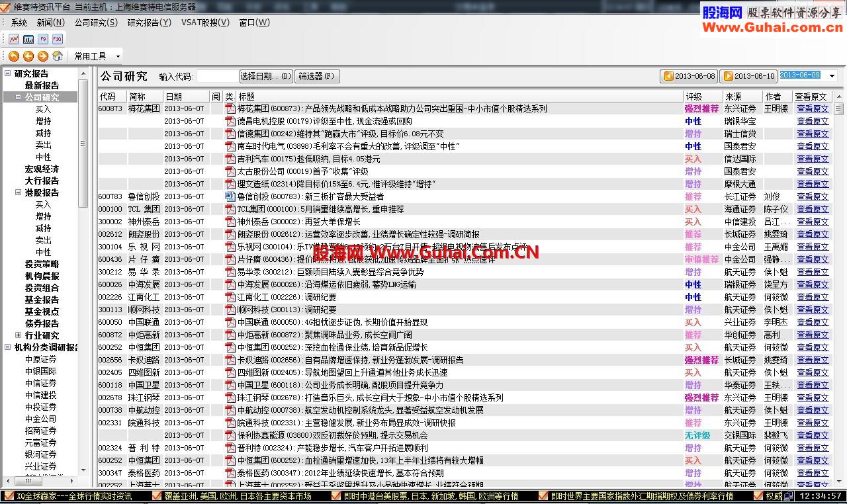847x504 pixels.
Task: Open the PDF icon for 朗姿股份 report
Action: (x=230, y=234)
